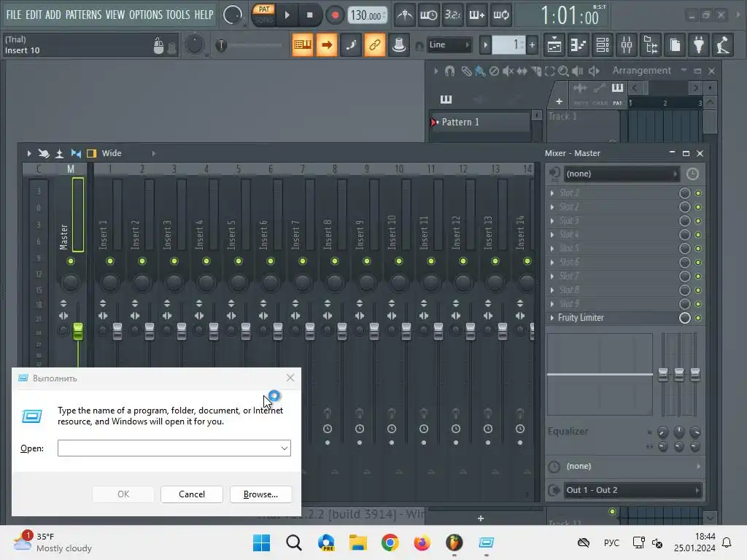Viewport: 747px width, 560px height.
Task: Expand the Slot 1 effect arrow
Action: 552,192
